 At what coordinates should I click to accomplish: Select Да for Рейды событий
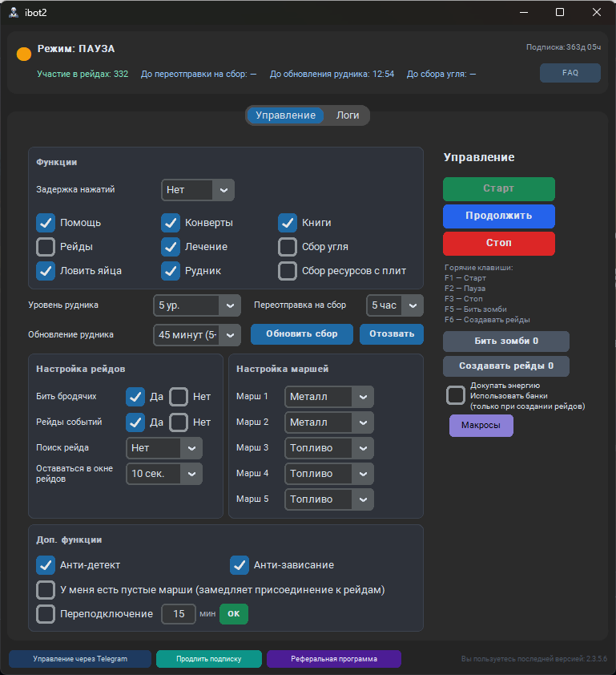[x=135, y=422]
